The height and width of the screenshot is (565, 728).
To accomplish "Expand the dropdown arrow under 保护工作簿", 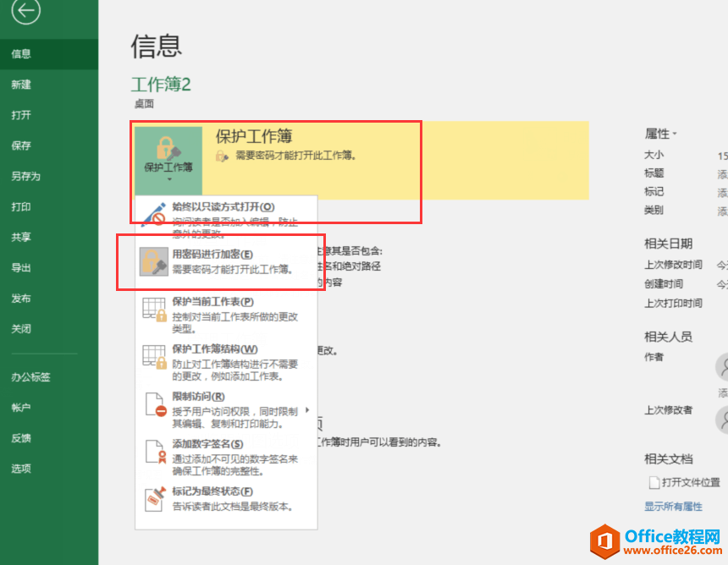I will click(169, 179).
